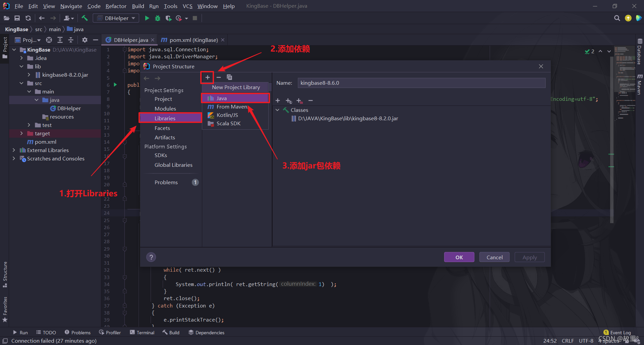Click OK in Project Structure dialog
This screenshot has height=345, width=644.
point(459,257)
